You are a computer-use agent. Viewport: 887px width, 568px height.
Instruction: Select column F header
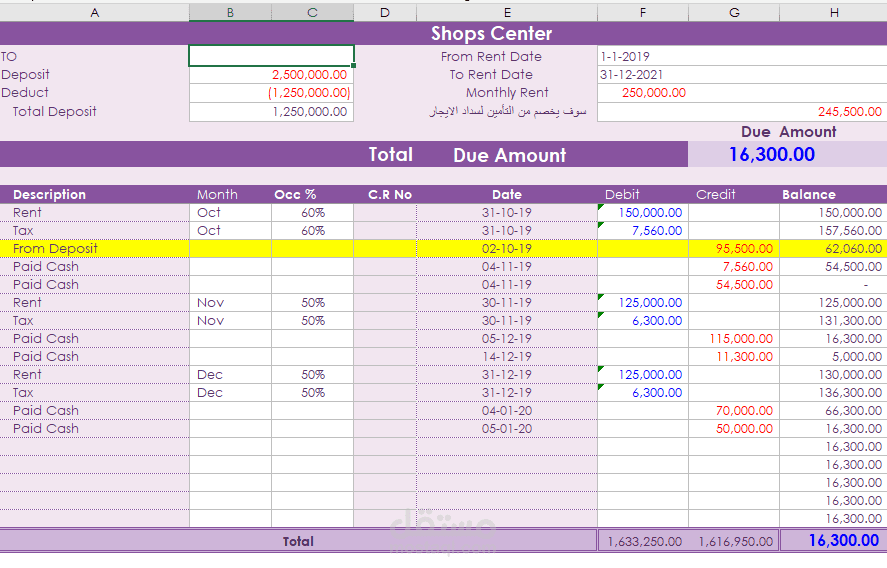point(643,12)
